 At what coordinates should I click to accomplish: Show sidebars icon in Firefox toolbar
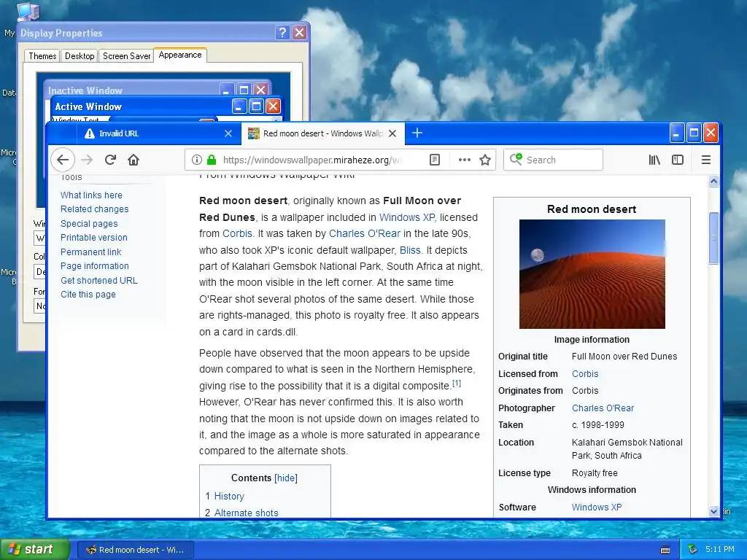pos(678,160)
